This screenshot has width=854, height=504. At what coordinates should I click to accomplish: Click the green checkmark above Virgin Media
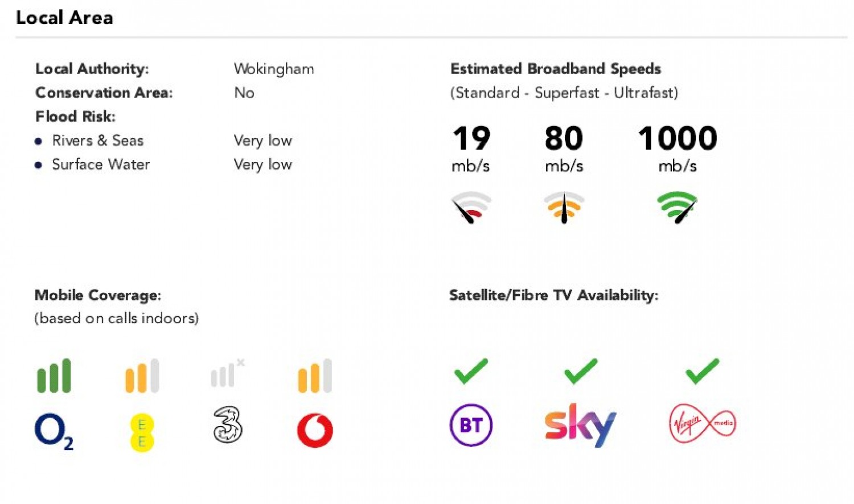(702, 371)
